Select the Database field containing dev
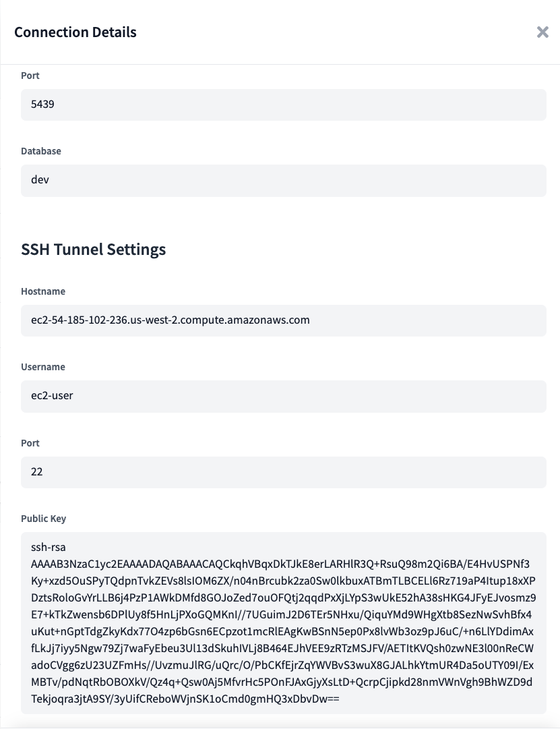 point(283,180)
